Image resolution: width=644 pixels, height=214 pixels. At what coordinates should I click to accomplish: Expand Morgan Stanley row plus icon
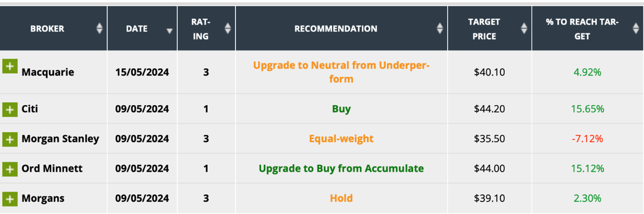[x=9, y=139]
